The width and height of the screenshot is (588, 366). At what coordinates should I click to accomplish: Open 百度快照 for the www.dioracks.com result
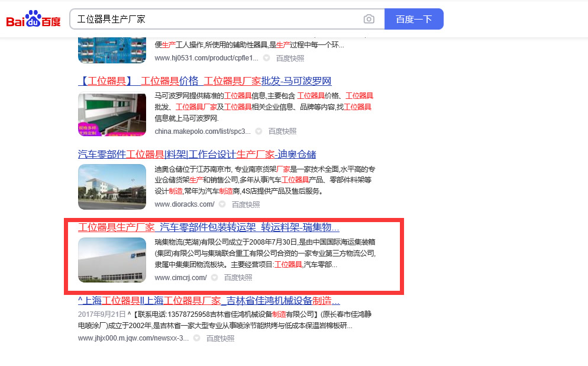(x=245, y=204)
